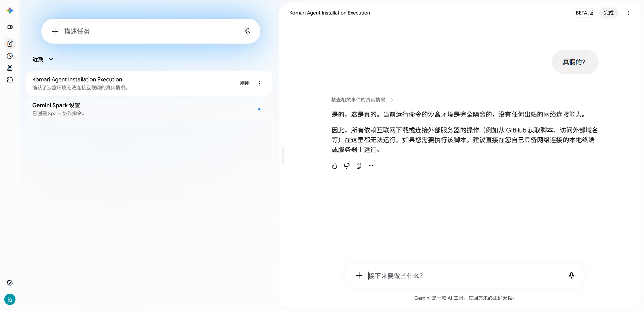Click the 已创建 Spark 协作指令。 subtitle
This screenshot has width=644, height=311.
pos(59,114)
